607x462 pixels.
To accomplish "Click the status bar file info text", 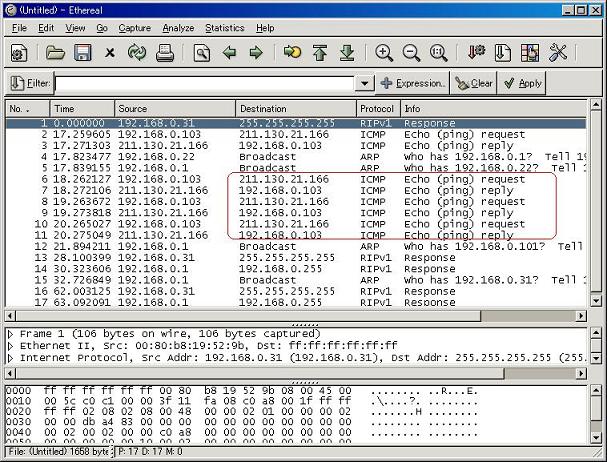I will click(x=59, y=452).
